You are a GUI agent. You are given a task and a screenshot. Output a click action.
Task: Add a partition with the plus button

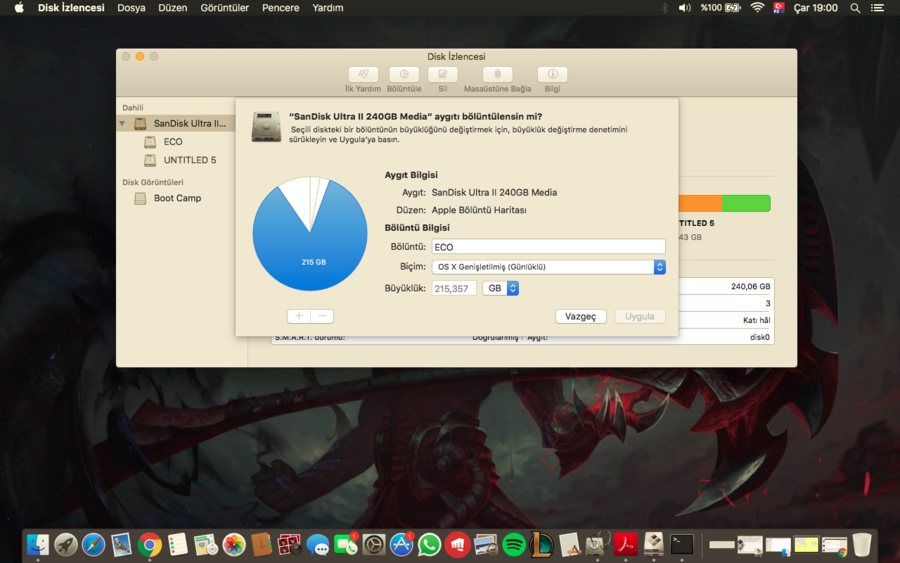click(299, 316)
